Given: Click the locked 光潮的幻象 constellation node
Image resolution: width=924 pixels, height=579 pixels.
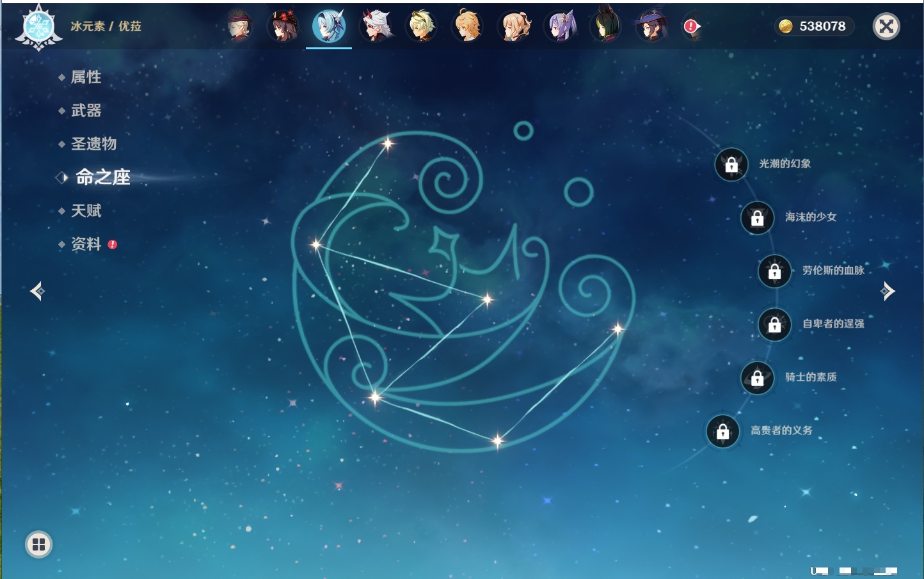Looking at the screenshot, I should (731, 164).
